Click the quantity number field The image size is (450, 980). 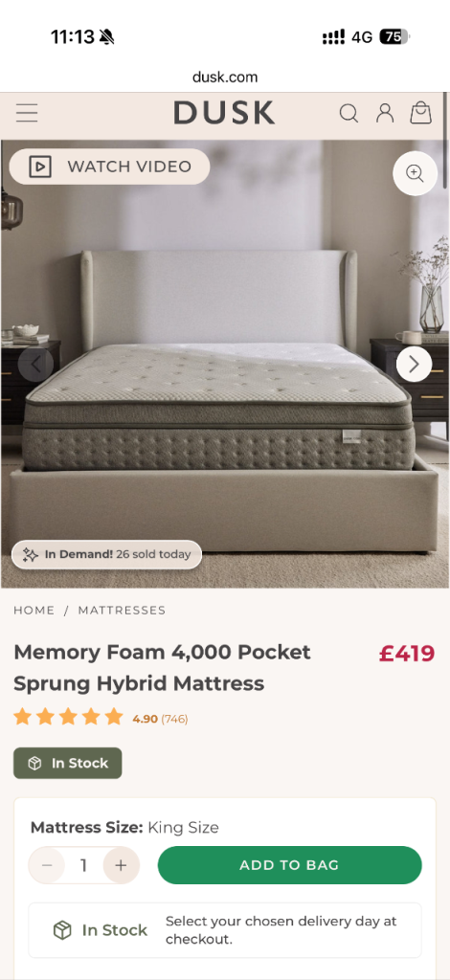coord(83,865)
